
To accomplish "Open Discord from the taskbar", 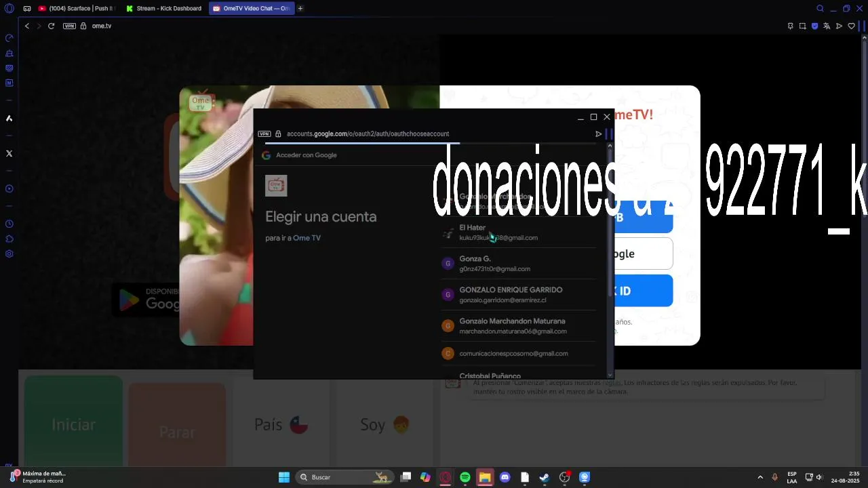I will (505, 477).
